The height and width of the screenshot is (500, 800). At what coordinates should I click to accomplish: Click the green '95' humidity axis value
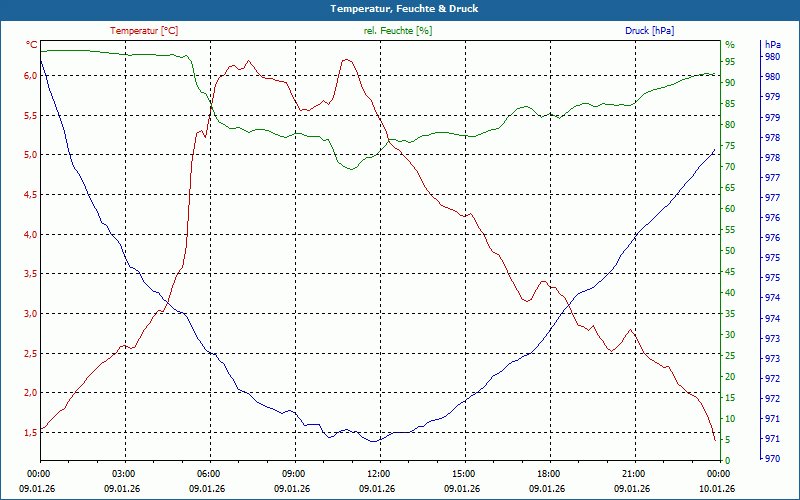point(730,62)
